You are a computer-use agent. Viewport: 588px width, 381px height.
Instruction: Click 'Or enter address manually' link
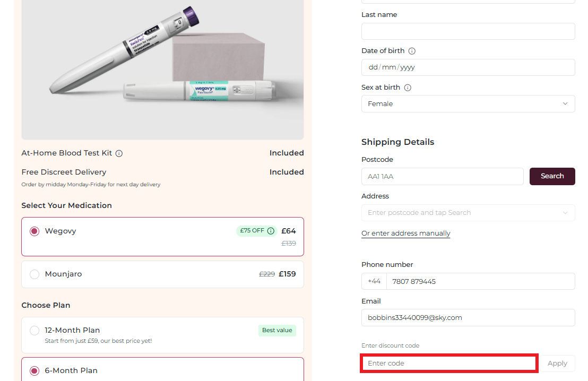[405, 233]
